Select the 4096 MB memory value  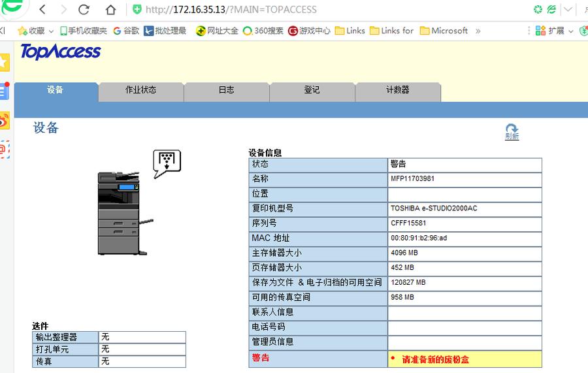[404, 253]
